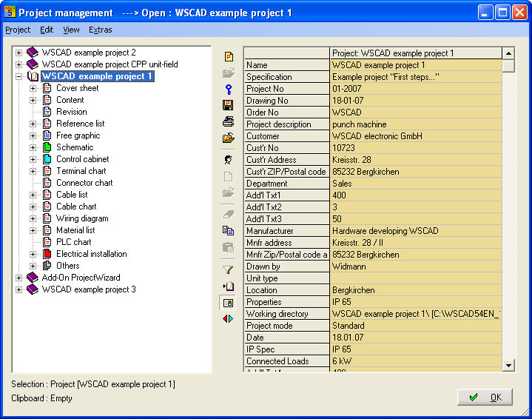This screenshot has height=419, width=532.
Task: Click the book icon for WSCAD example project 2
Action: click(33, 52)
